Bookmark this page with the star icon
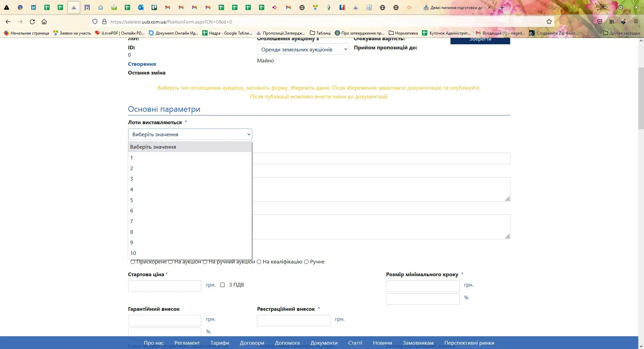 pos(549,22)
